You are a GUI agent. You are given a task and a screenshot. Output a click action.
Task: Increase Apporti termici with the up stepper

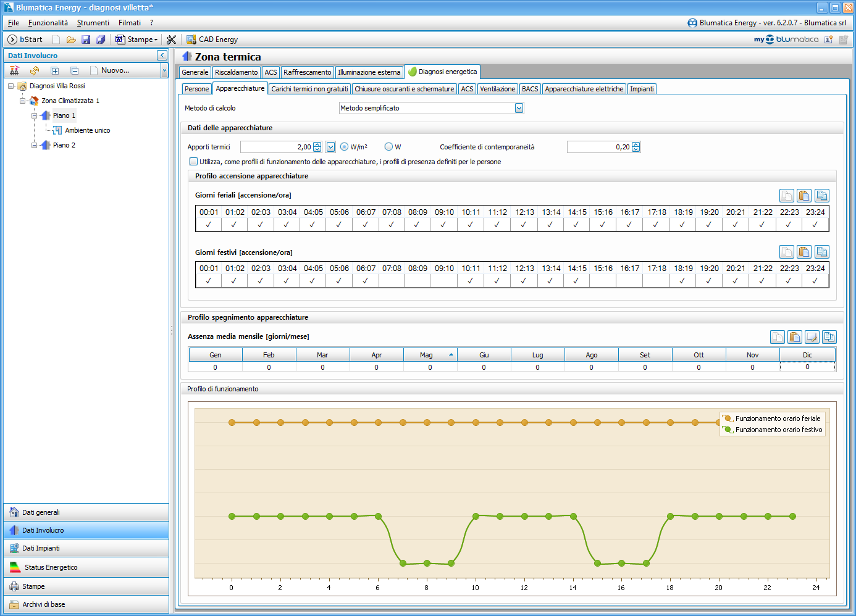[x=317, y=144]
